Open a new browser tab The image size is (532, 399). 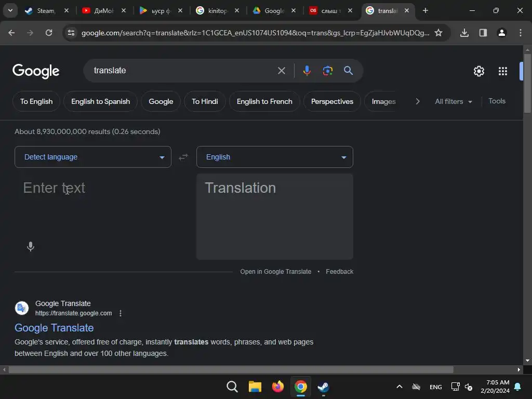tap(425, 10)
